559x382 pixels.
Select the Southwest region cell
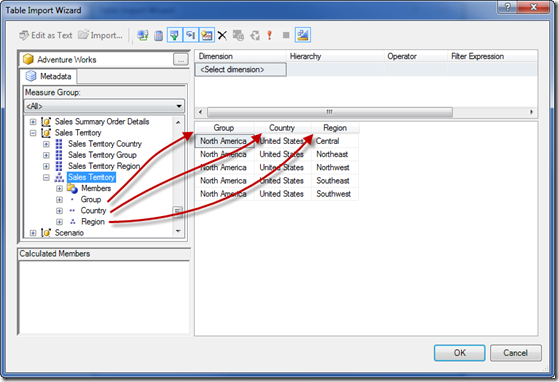[x=335, y=194]
